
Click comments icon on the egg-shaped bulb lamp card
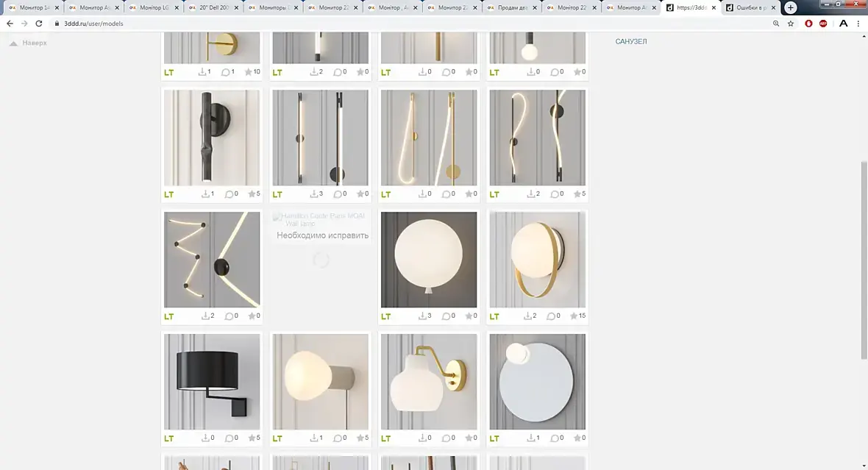[337, 438]
